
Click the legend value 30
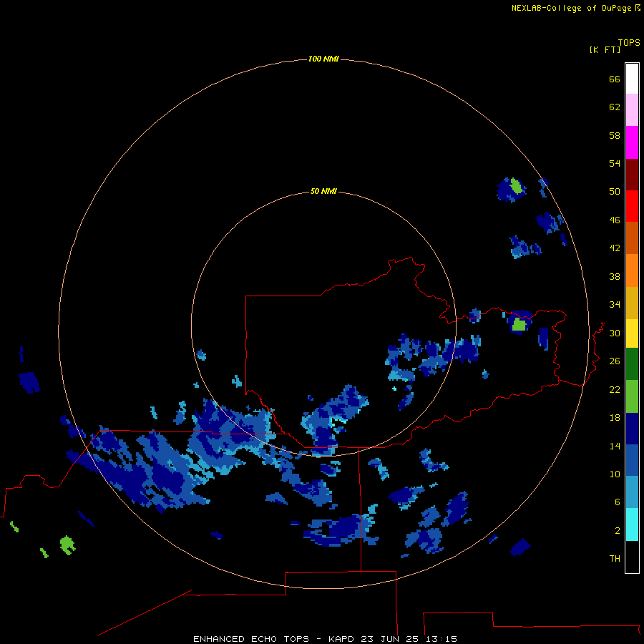[615, 333]
